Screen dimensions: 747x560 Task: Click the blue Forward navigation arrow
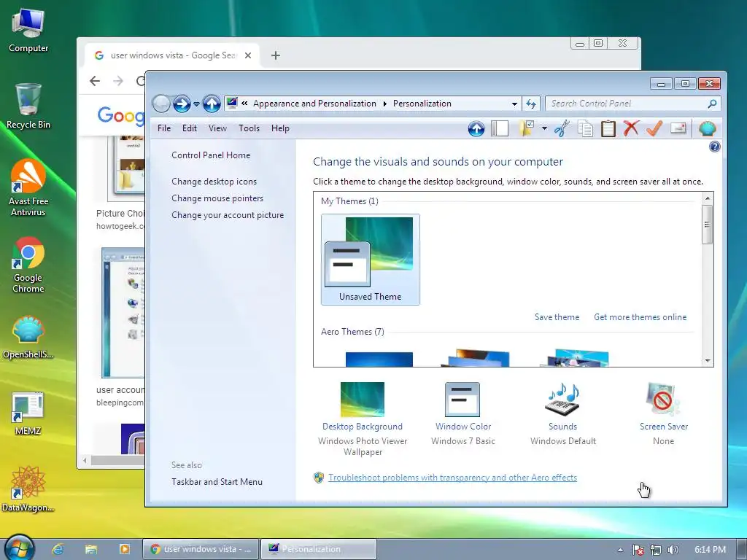point(182,104)
